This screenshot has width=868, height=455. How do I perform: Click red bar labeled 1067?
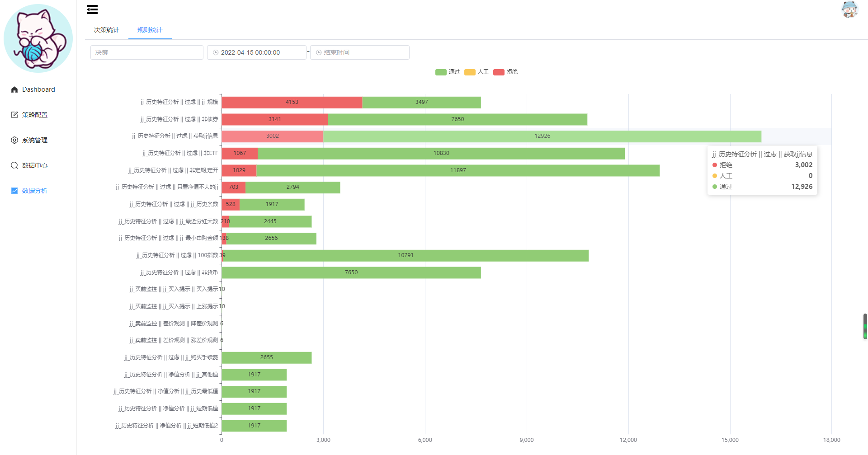(240, 154)
